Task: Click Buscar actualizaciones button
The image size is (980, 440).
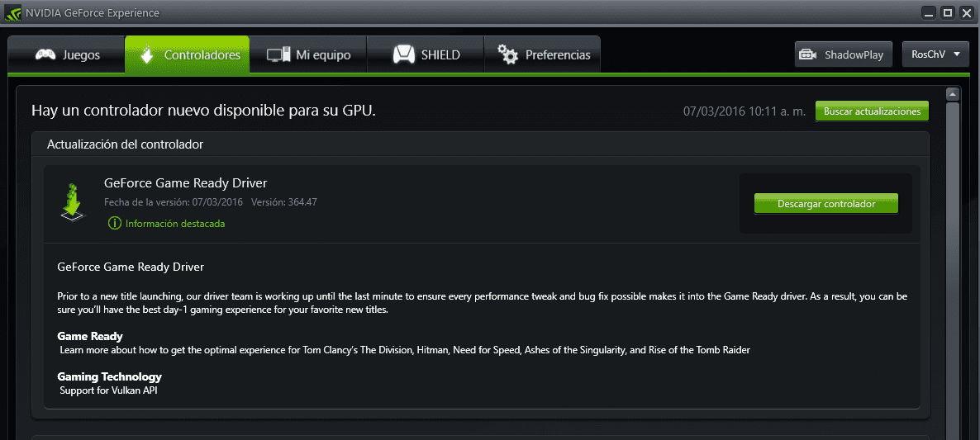Action: click(872, 111)
